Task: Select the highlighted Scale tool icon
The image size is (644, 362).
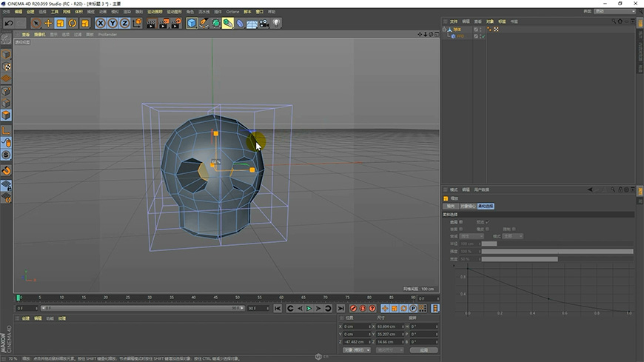Action: pyautogui.click(x=61, y=24)
